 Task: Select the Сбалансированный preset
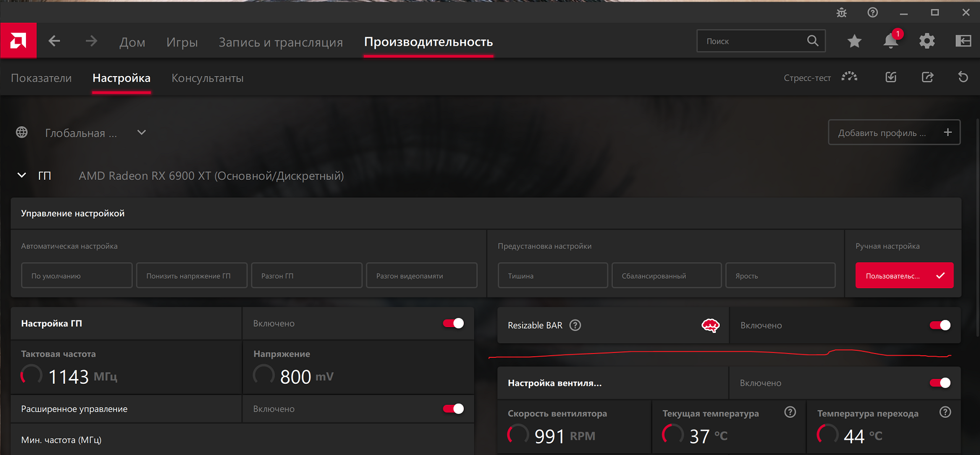pos(667,275)
